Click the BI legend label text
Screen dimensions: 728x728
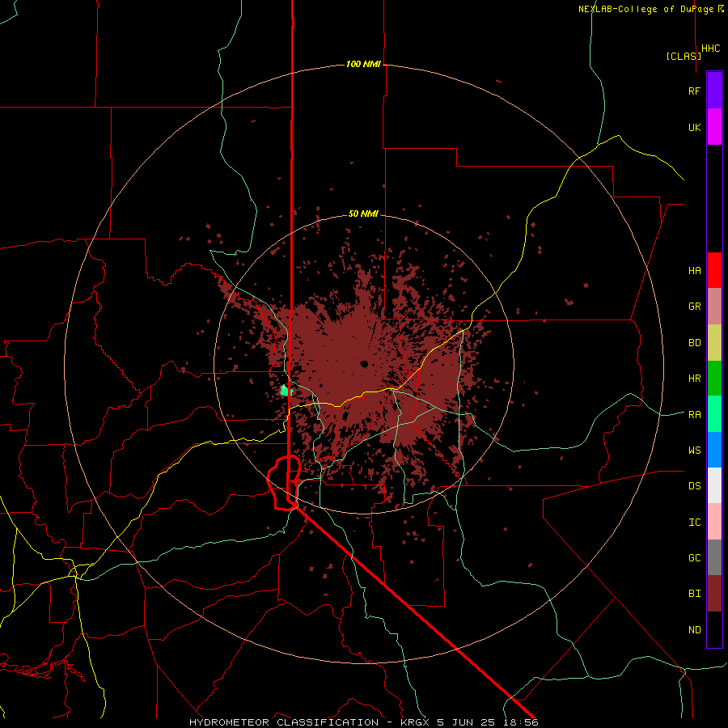[x=694, y=594]
